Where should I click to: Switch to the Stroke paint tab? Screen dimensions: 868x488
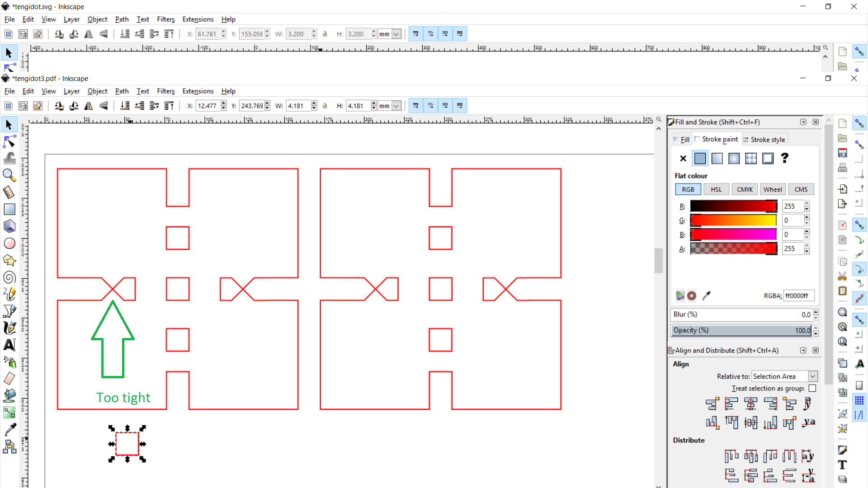[716, 139]
